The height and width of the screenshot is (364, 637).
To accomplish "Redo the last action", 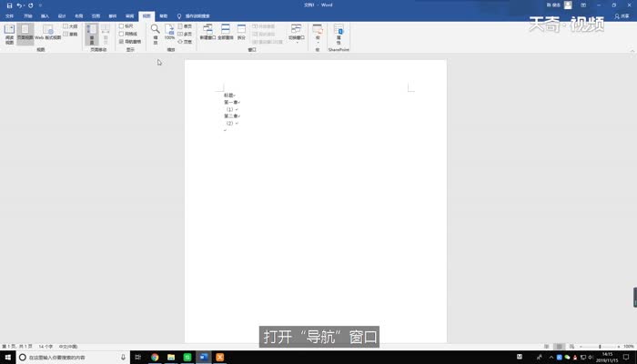I will (30, 5).
